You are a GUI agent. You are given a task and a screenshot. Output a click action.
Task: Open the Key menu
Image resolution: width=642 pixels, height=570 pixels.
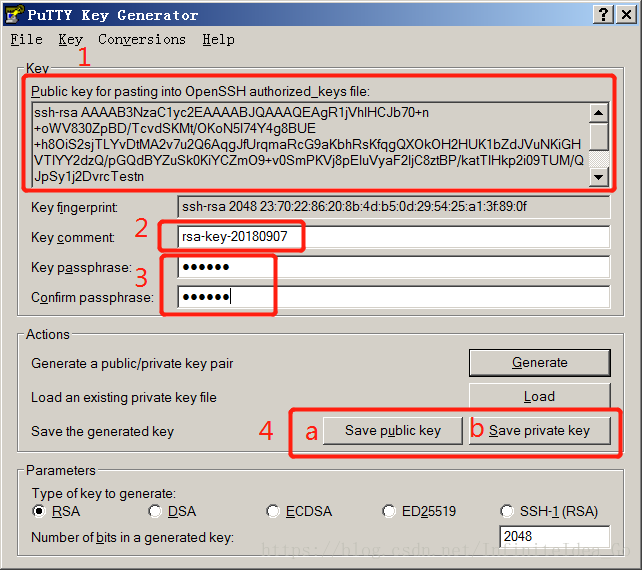point(70,39)
